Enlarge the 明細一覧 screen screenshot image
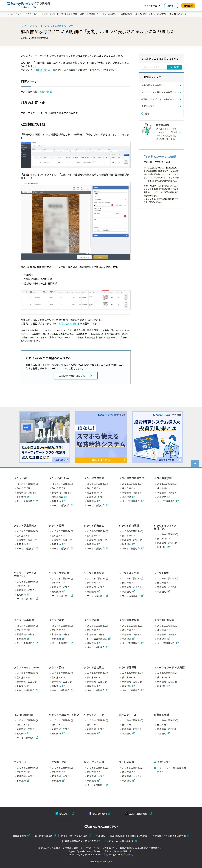The height and width of the screenshot is (868, 202). point(76,154)
